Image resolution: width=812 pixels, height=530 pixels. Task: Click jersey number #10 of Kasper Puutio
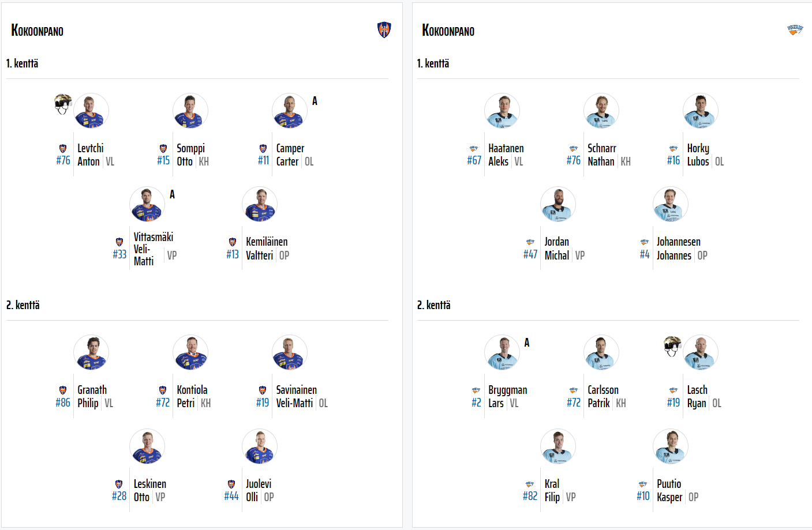643,496
